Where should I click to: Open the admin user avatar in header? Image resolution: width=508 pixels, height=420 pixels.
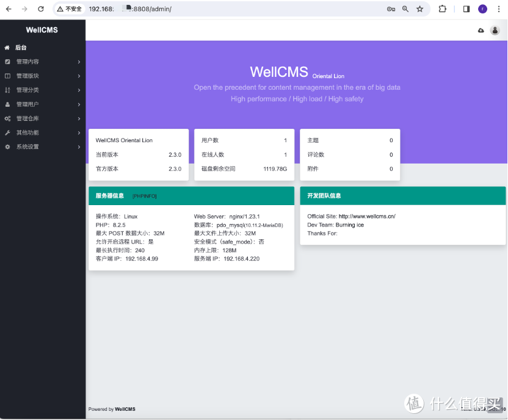click(495, 31)
